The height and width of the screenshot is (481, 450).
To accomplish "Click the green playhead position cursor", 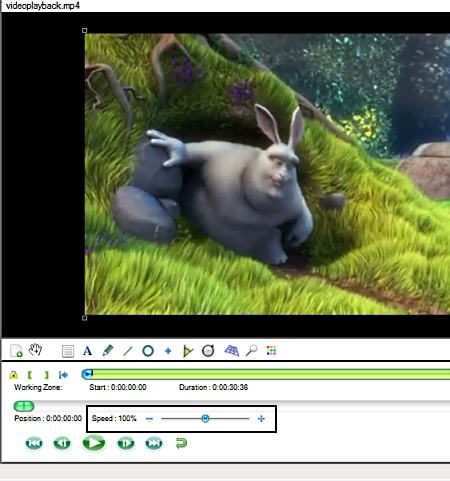I will (x=24, y=406).
